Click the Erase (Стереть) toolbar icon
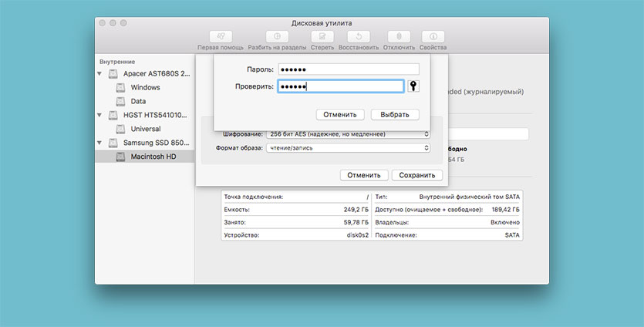Viewport: 644px width, 327px height. tap(322, 36)
